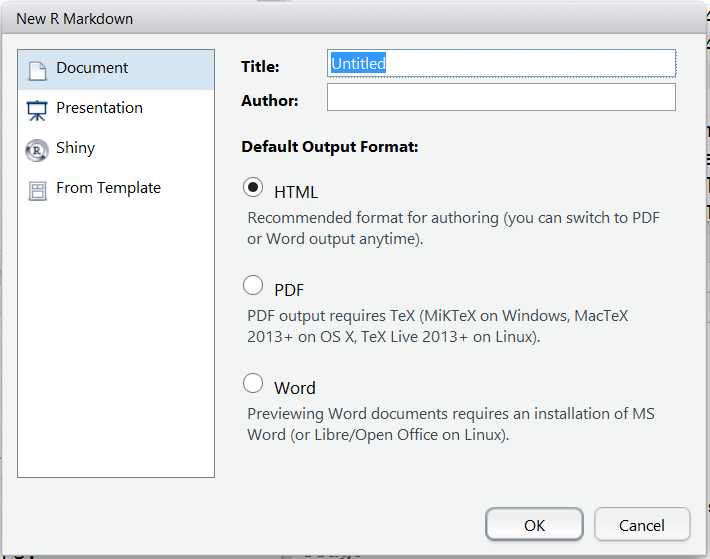This screenshot has height=559, width=710.
Task: Click the From Template icon
Action: 37,190
